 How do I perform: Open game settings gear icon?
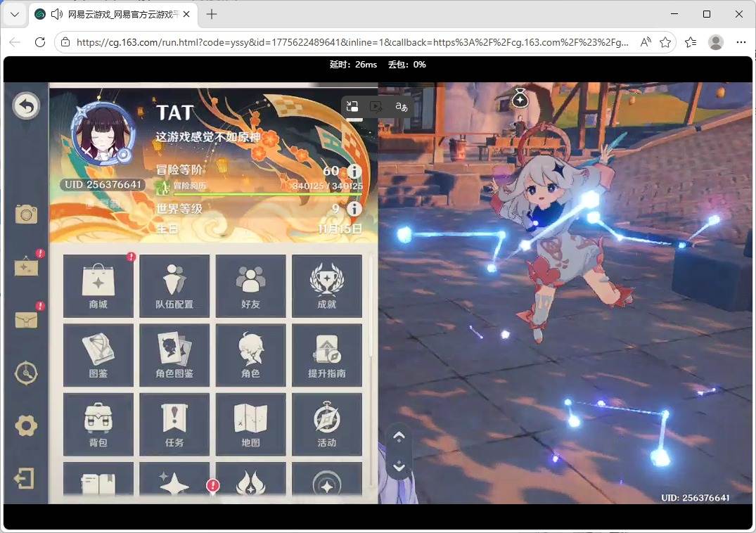click(26, 426)
